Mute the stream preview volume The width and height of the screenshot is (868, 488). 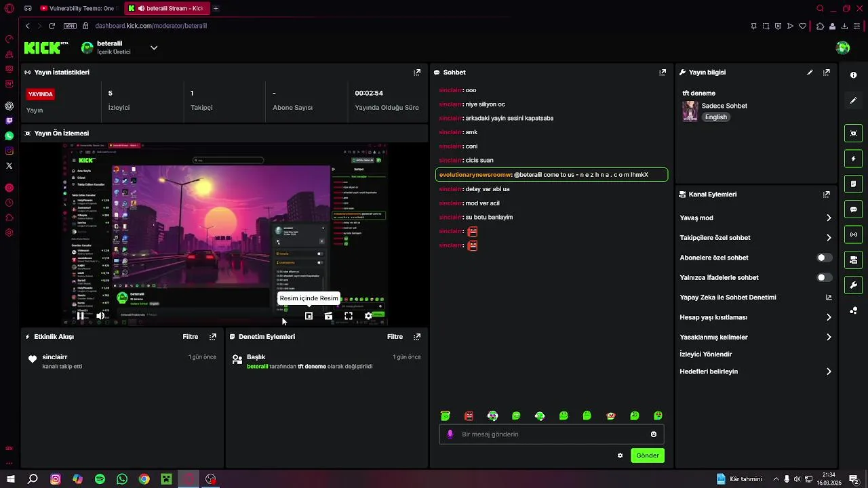100,316
